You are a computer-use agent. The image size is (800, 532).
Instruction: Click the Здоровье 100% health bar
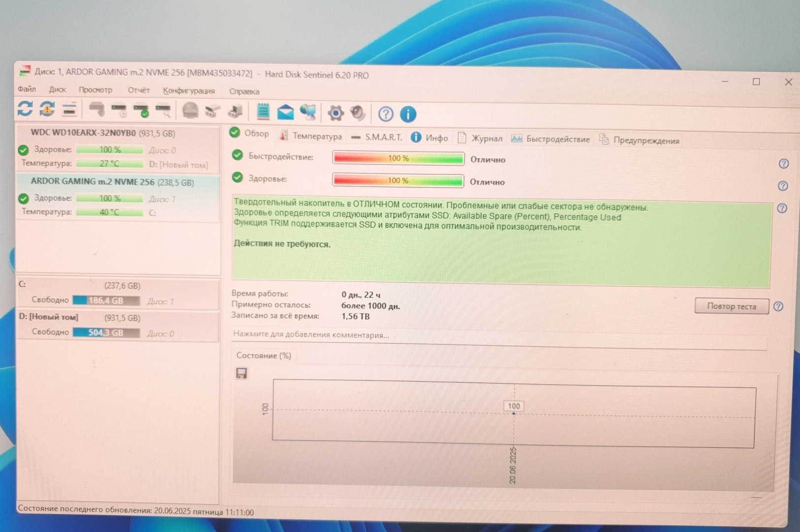tap(398, 181)
